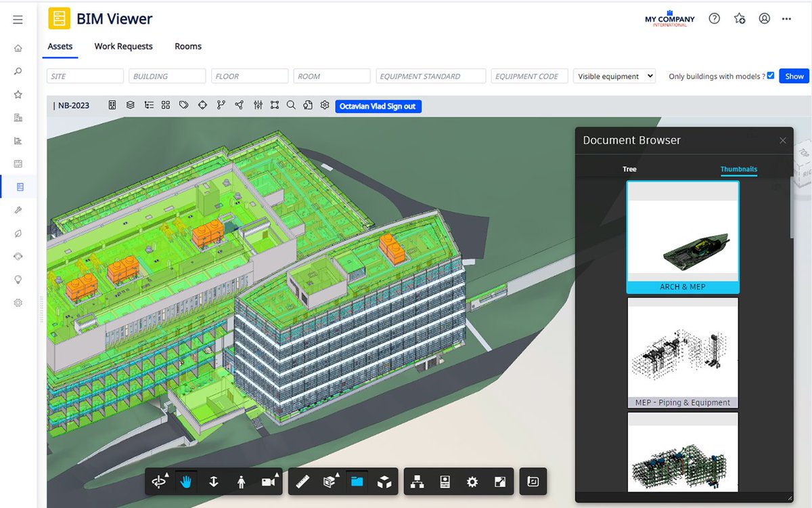Open the ARCH & MEP thumbnail
Screen dimensions: 812x508
tap(683, 237)
